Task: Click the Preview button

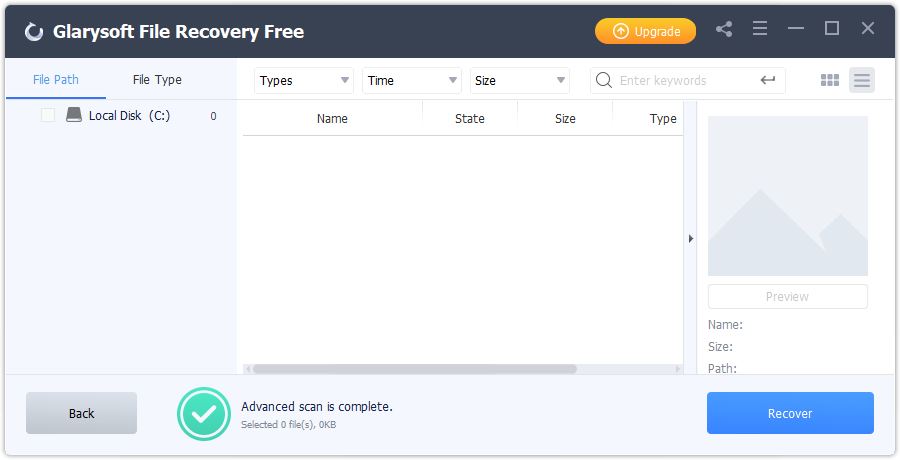Action: (788, 296)
